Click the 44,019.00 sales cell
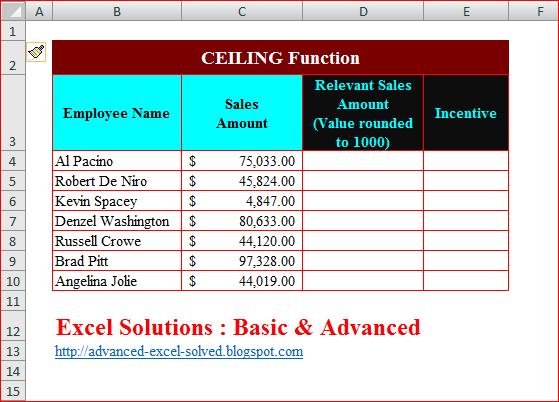Image resolution: width=559 pixels, height=402 pixels. [x=242, y=280]
